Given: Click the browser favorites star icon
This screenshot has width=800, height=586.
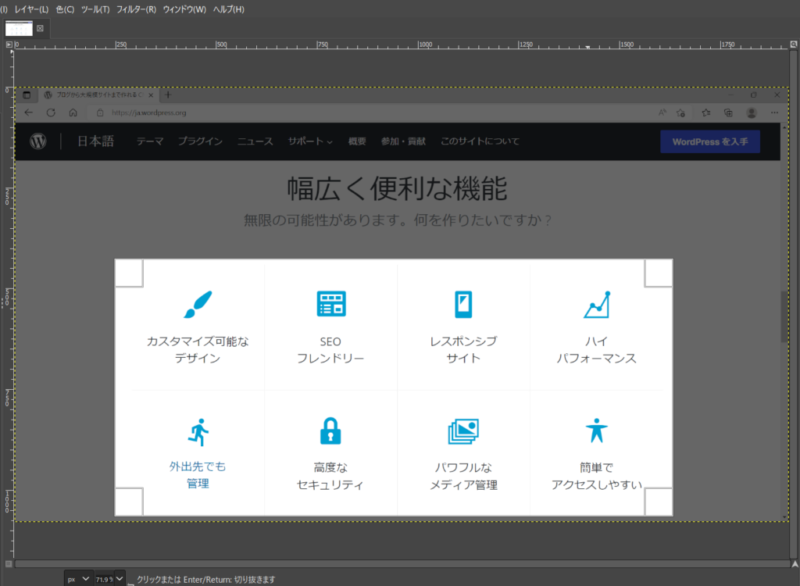Looking at the screenshot, I should click(706, 113).
